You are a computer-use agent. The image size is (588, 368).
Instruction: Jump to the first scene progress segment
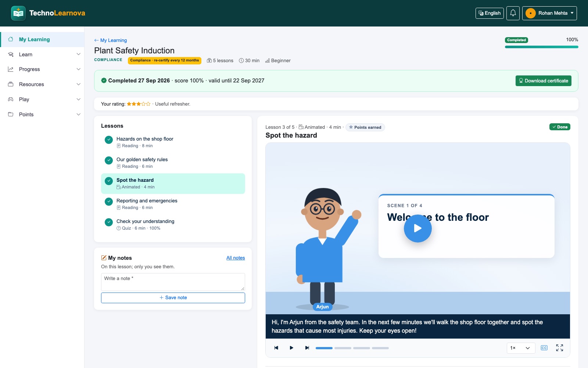click(324, 348)
